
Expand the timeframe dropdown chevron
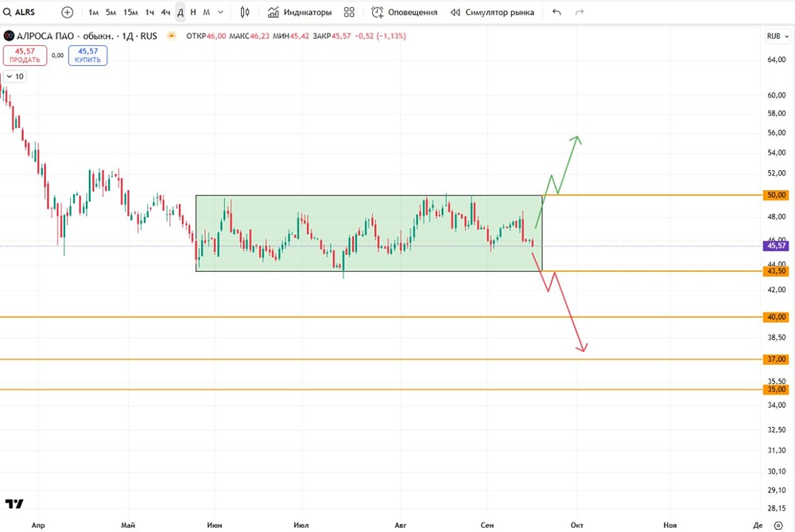tap(220, 12)
